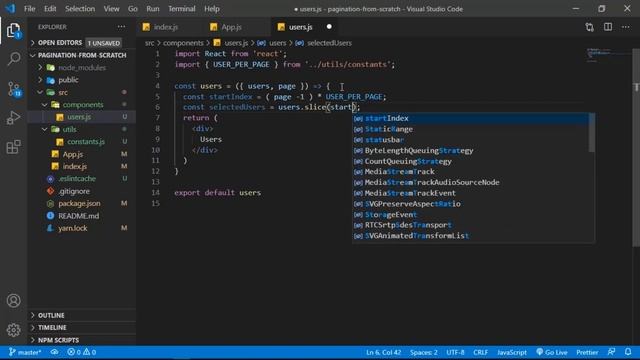Screen dimensions: 640x360
Task: Open the Extensions view
Action: pos(13,147)
